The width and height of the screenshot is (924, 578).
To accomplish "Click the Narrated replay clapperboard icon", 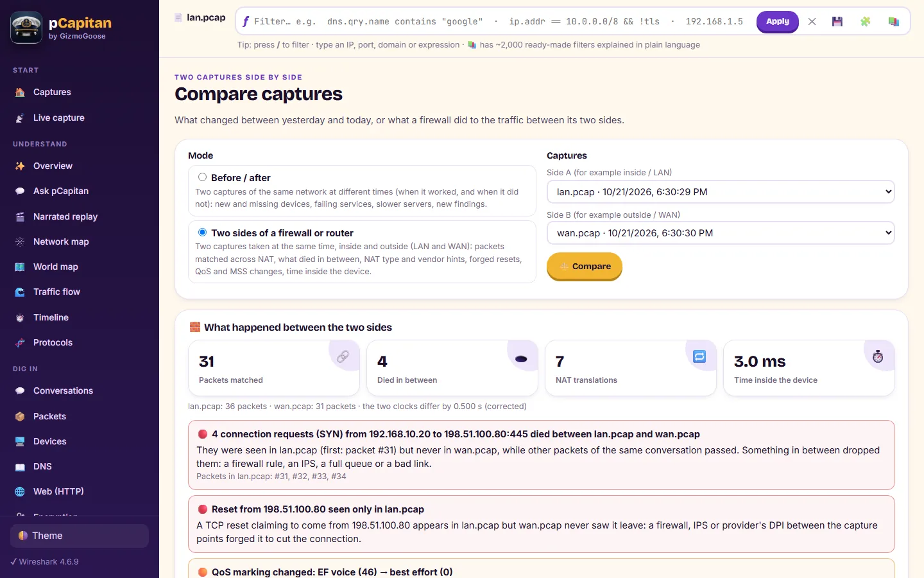I will click(20, 216).
